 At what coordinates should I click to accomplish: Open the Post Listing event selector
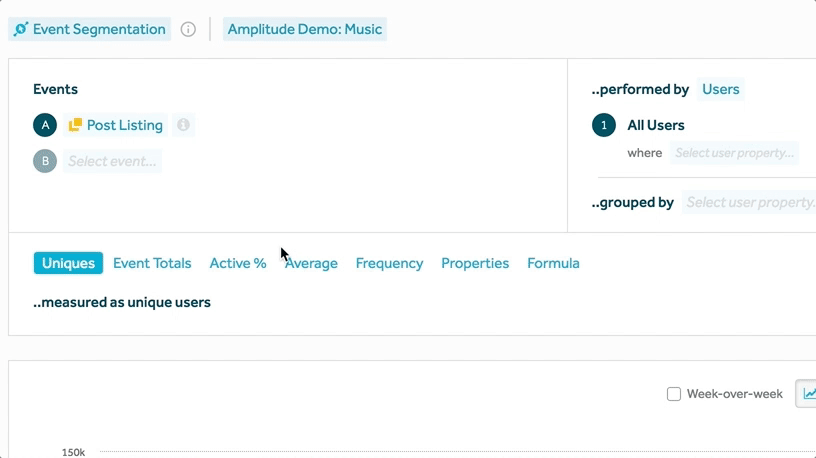(x=124, y=125)
